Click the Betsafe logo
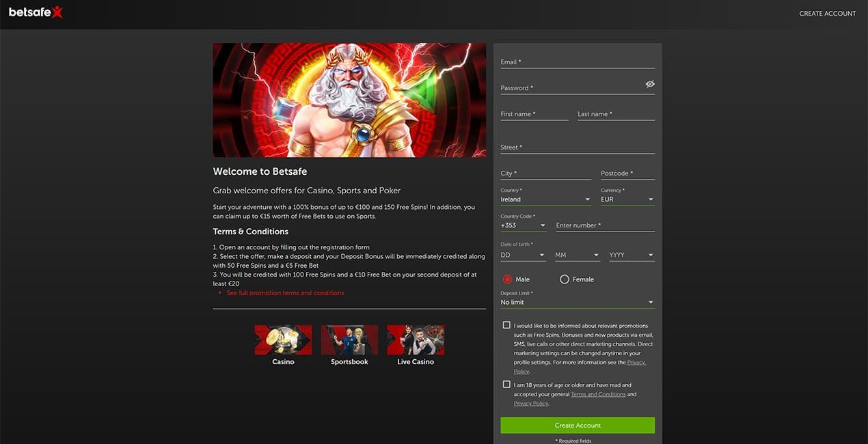This screenshot has width=868, height=444. [x=36, y=12]
